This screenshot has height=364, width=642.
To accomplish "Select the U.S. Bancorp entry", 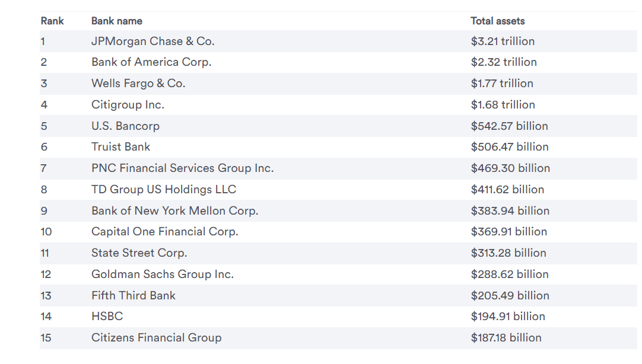I will [125, 126].
